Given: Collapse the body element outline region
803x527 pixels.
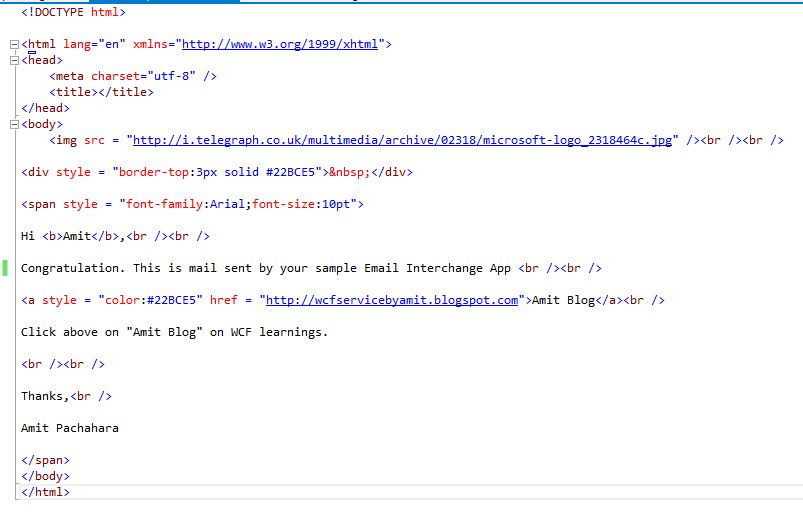Looking at the screenshot, I should click(x=14, y=124).
